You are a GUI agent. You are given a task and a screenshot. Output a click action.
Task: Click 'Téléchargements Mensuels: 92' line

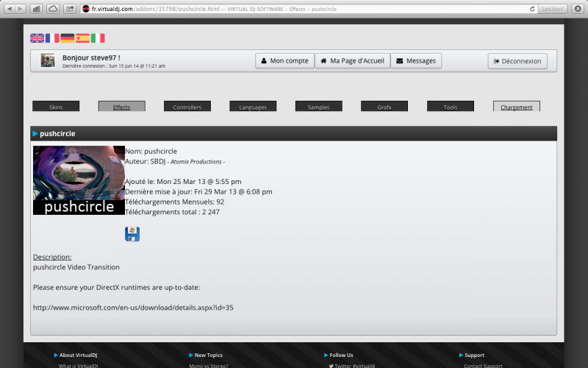[174, 202]
